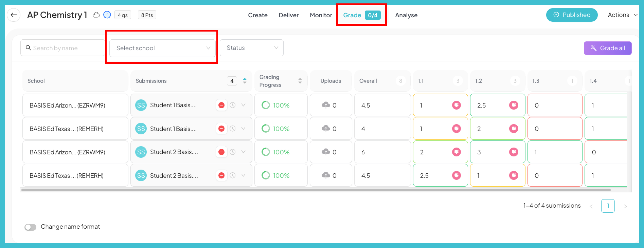
Task: Switch to the Analyse tab
Action: coord(406,15)
